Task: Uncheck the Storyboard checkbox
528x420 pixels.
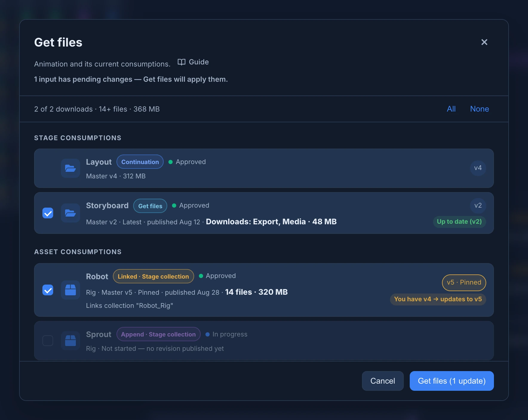Action: tap(48, 213)
